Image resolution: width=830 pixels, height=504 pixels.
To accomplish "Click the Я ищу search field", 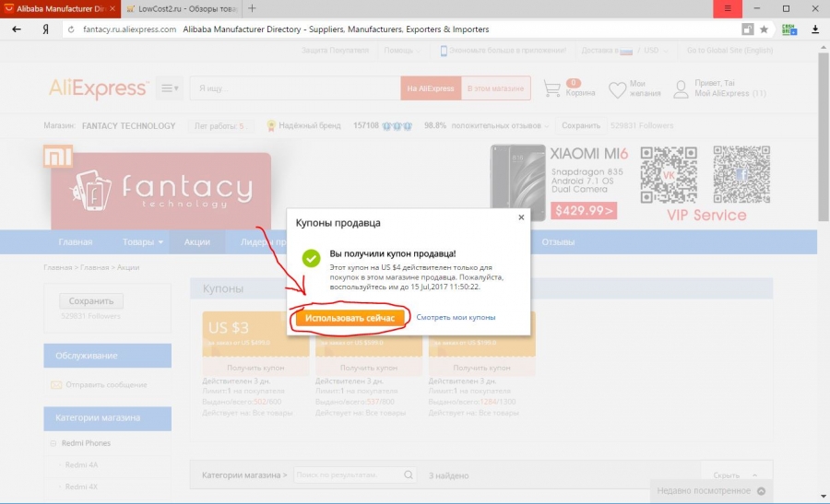I will (x=295, y=88).
